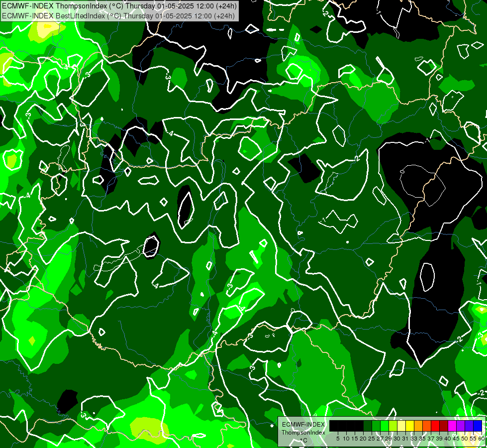Click the legend tick label 31
This screenshot has width=487, height=448.
(405, 439)
